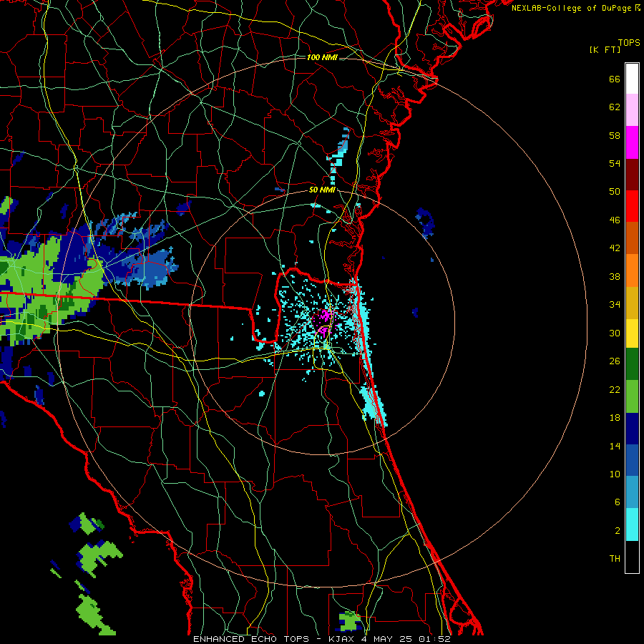Click the dark orange 46 kft swatch

632,238
